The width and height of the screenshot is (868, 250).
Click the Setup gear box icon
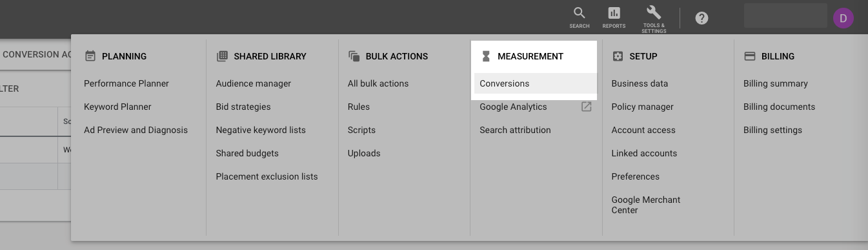point(618,56)
